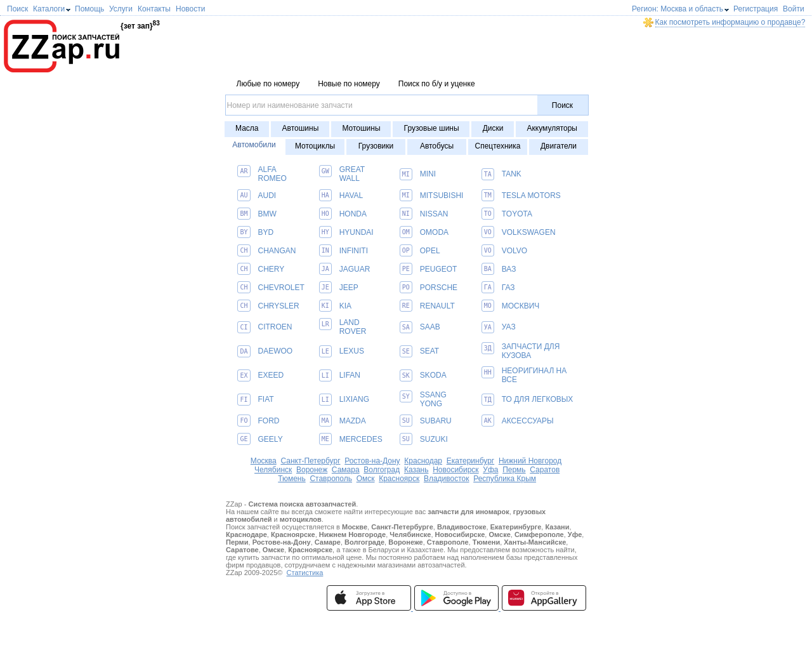Click the ZZap.ru logo
This screenshot has width=812, height=650.
pos(62,46)
